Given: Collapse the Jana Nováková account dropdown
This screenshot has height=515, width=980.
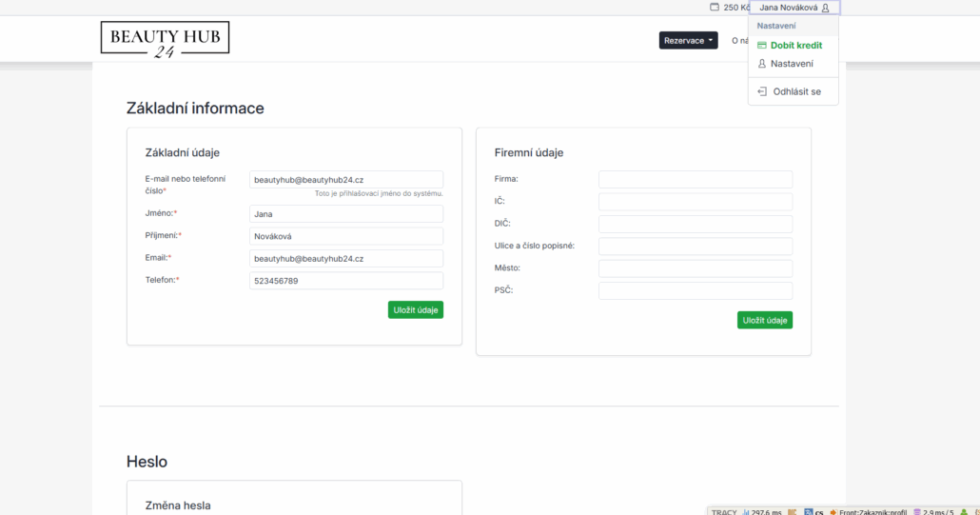Looking at the screenshot, I should [x=794, y=8].
